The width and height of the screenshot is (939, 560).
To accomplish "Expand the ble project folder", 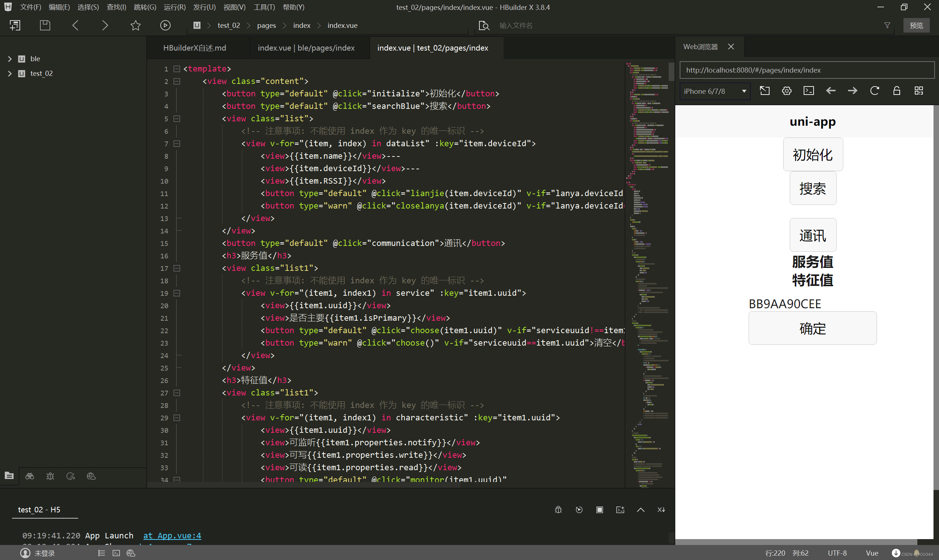I will pos(10,59).
